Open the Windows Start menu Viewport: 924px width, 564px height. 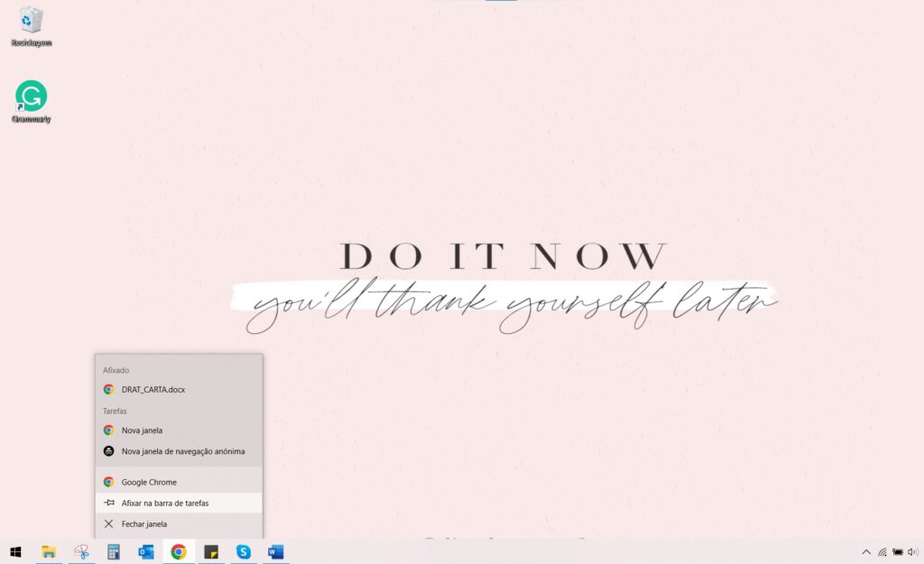pyautogui.click(x=15, y=551)
